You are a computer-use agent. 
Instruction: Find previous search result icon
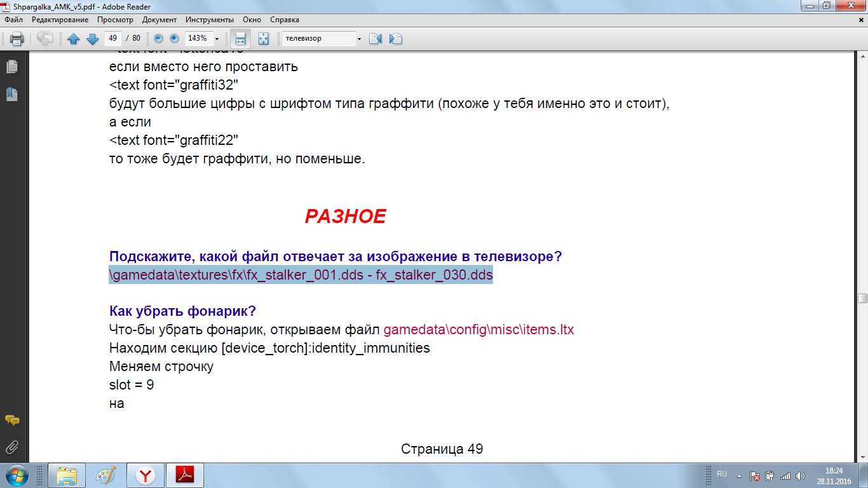375,39
